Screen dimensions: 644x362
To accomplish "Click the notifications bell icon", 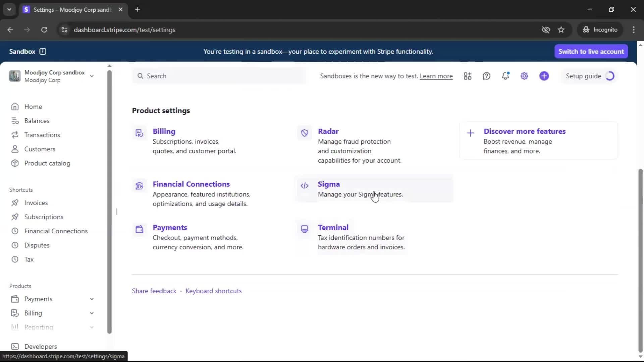I will click(x=505, y=76).
